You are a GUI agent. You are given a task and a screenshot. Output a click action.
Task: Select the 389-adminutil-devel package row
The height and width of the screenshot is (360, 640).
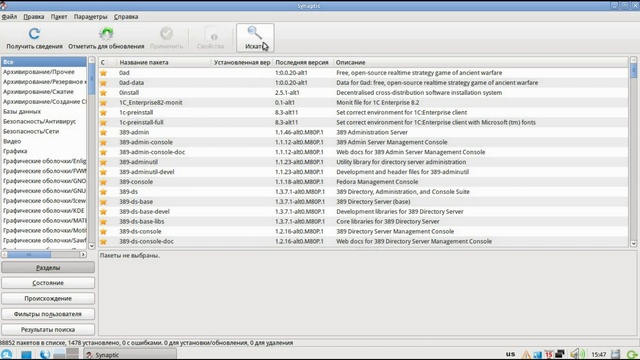pyautogui.click(x=363, y=172)
